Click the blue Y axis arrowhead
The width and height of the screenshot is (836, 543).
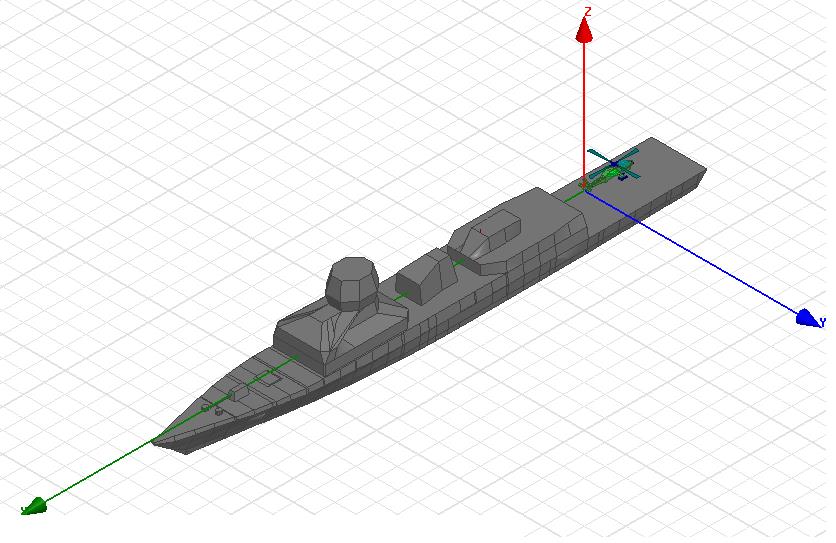(808, 318)
